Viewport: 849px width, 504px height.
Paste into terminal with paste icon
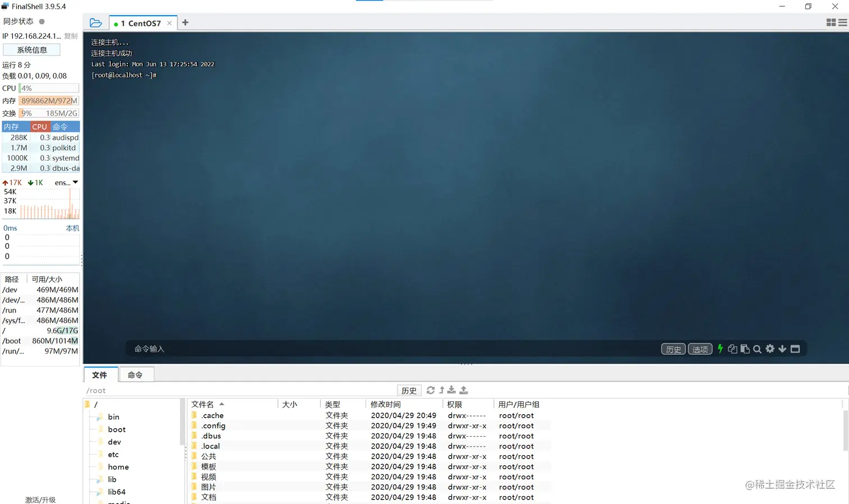(745, 349)
